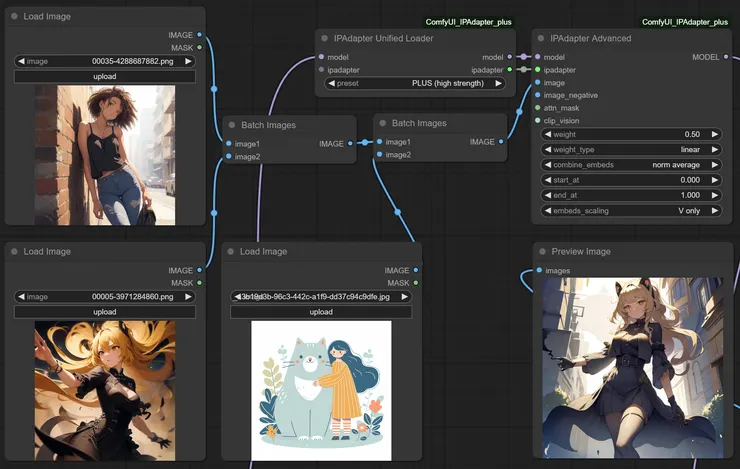This screenshot has width=740, height=469.
Task: Collapse the IPAdapter Unified Loader node via its dot
Action: pyautogui.click(x=325, y=38)
